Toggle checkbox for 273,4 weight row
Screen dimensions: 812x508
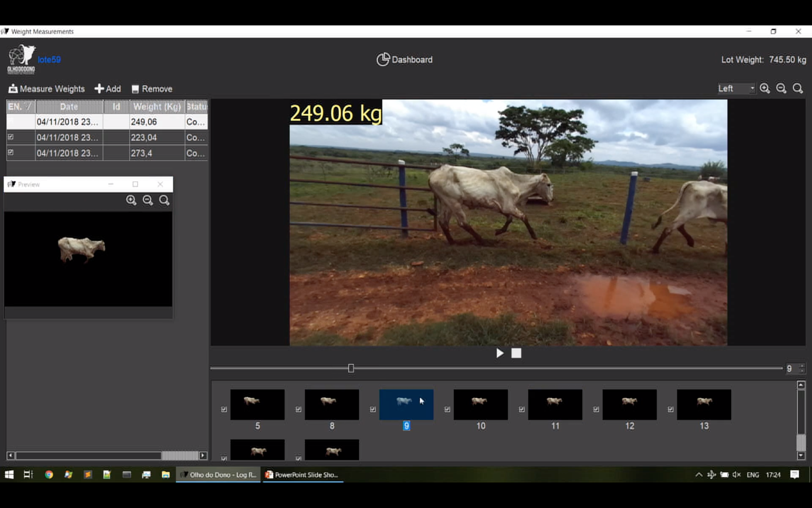[11, 152]
